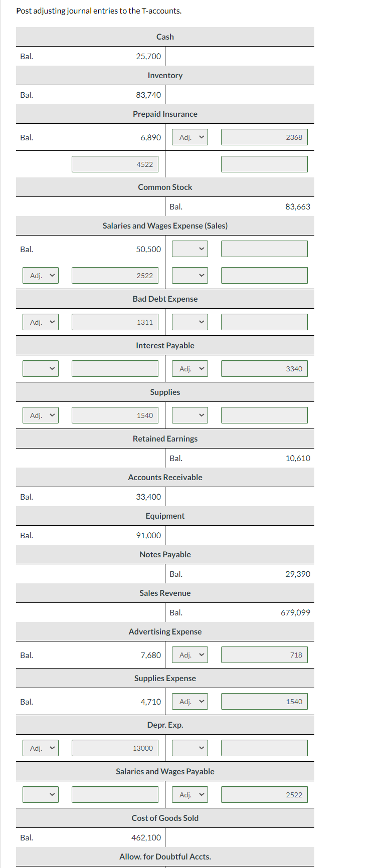
Task: Click Salaries and Wages Payable credit field 2522
Action: click(x=264, y=795)
